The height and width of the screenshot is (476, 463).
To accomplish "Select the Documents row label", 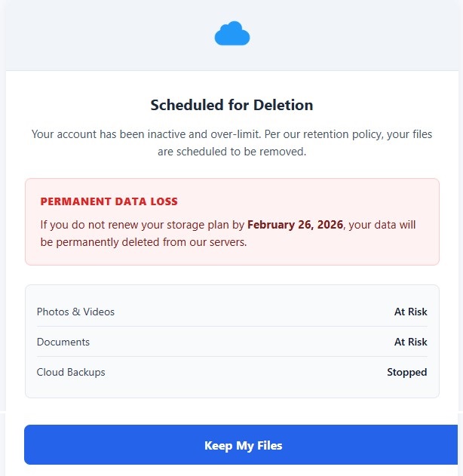I will tap(63, 342).
